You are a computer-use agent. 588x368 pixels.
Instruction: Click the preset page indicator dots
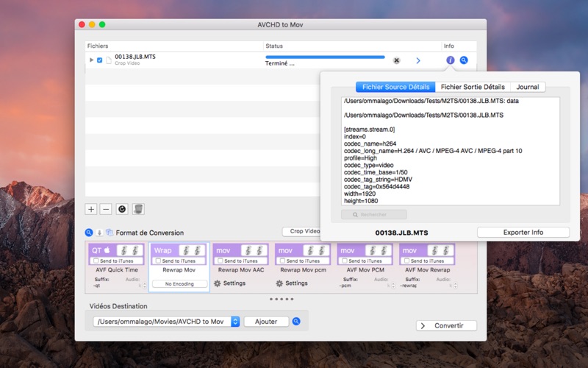pos(282,300)
